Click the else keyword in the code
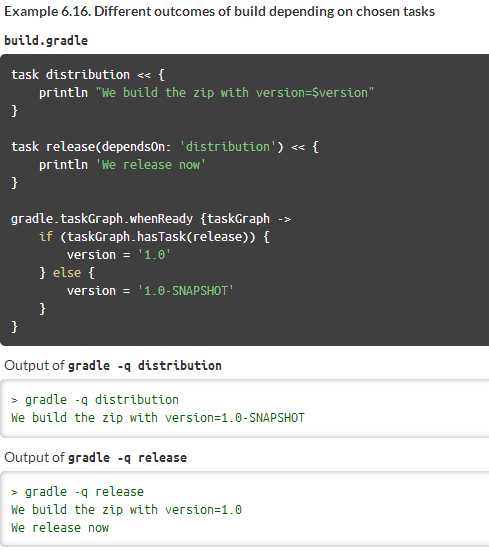Viewport: 489px width, 552px height. tap(67, 273)
